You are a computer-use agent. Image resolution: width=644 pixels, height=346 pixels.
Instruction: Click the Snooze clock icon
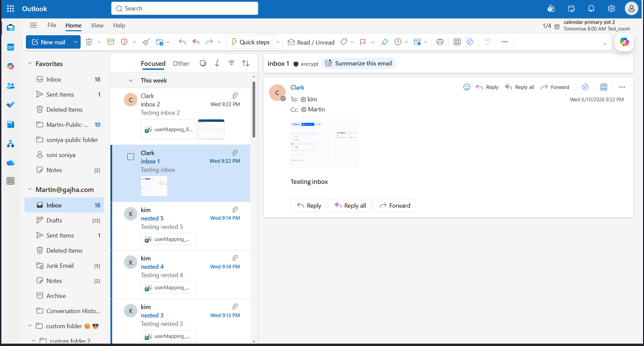click(398, 42)
